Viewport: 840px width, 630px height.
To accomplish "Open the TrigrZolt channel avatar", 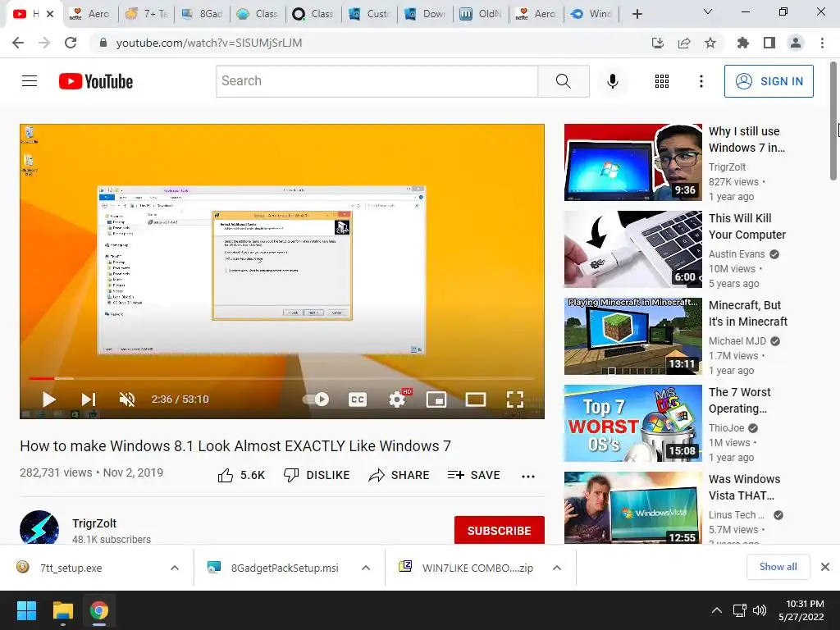I will pyautogui.click(x=39, y=528).
